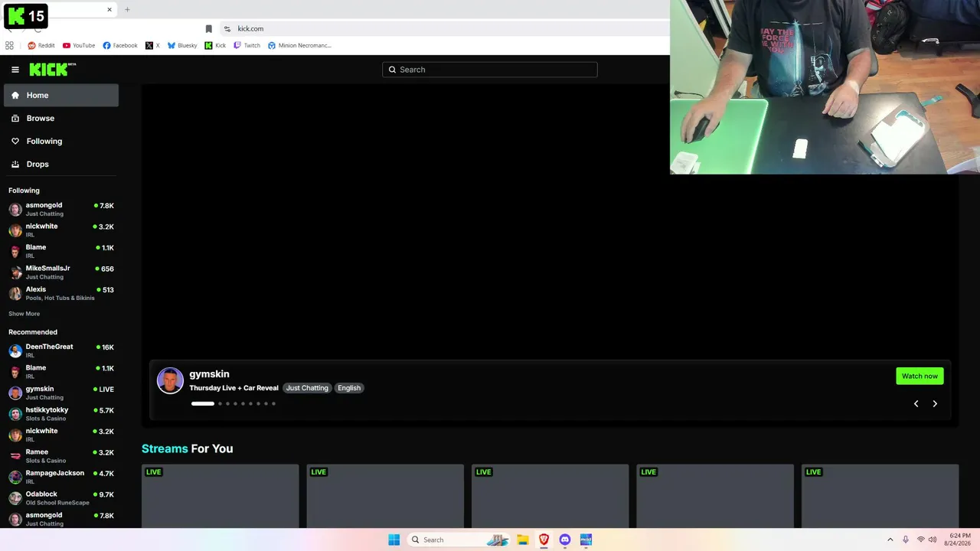Click the Watch now button
This screenshot has width=980, height=551.
click(920, 376)
